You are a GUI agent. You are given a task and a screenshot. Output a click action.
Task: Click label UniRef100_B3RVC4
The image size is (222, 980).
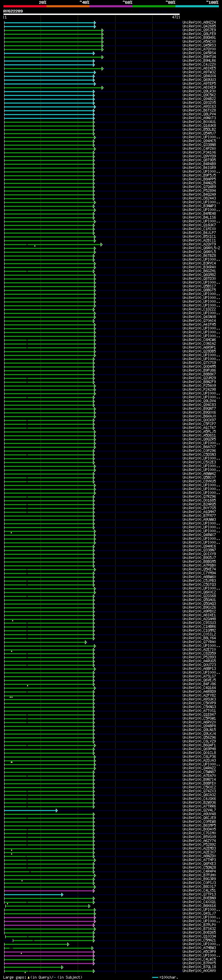(x=199, y=263)
